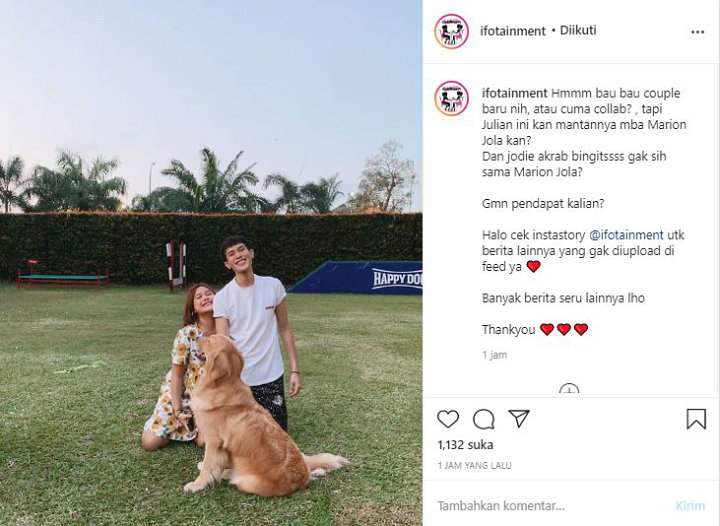Open the three-dot more options menu
Screen dimensions: 720x526
[x=698, y=32]
